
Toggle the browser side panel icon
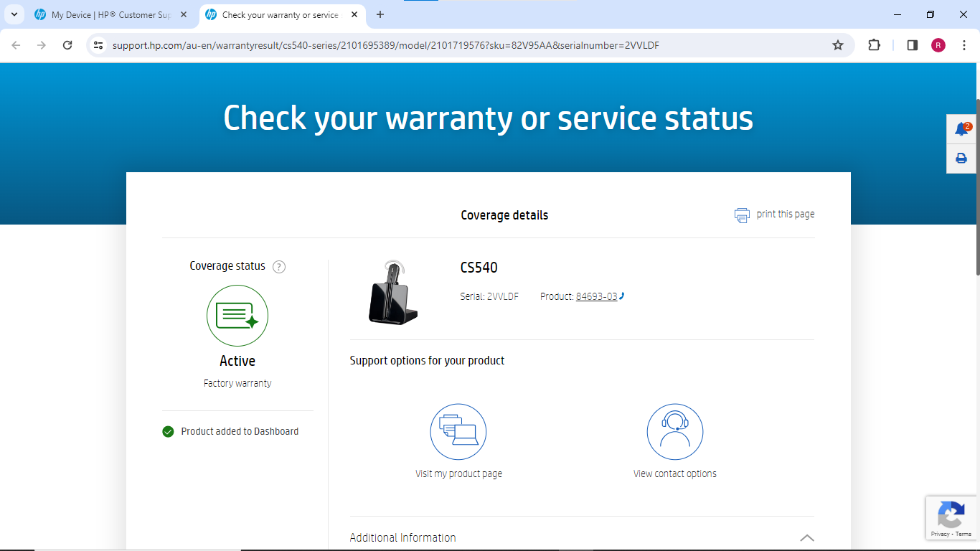[x=912, y=45]
